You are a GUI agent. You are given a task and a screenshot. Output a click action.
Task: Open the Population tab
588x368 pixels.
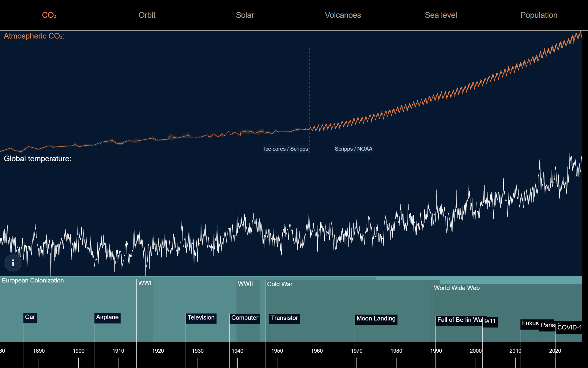pos(539,15)
